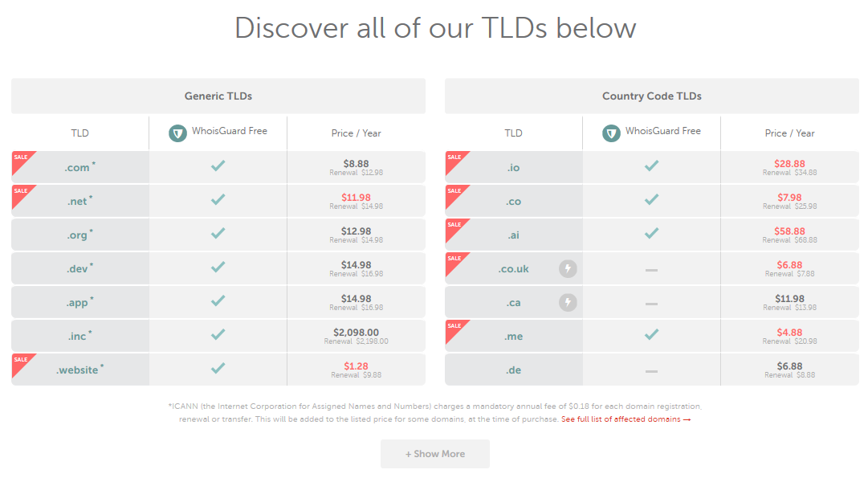Click the WhoisGuard checkmark for .com
This screenshot has height=478, width=868.
coord(218,165)
